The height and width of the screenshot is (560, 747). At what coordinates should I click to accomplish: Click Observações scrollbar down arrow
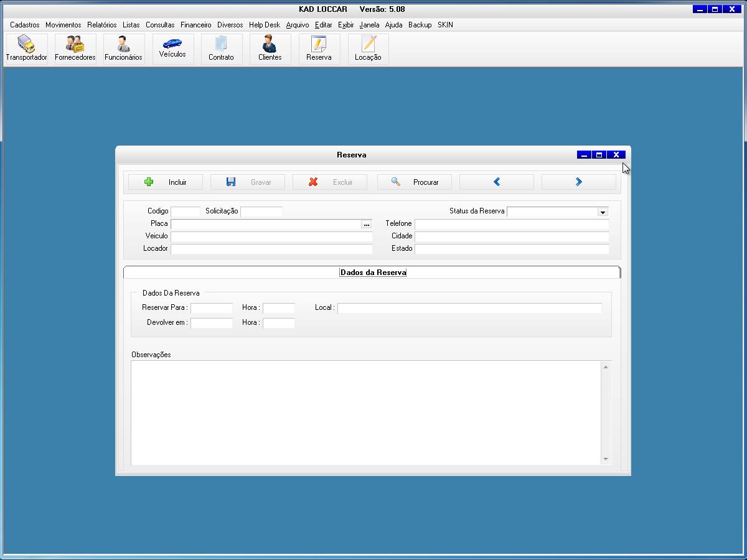click(x=606, y=459)
